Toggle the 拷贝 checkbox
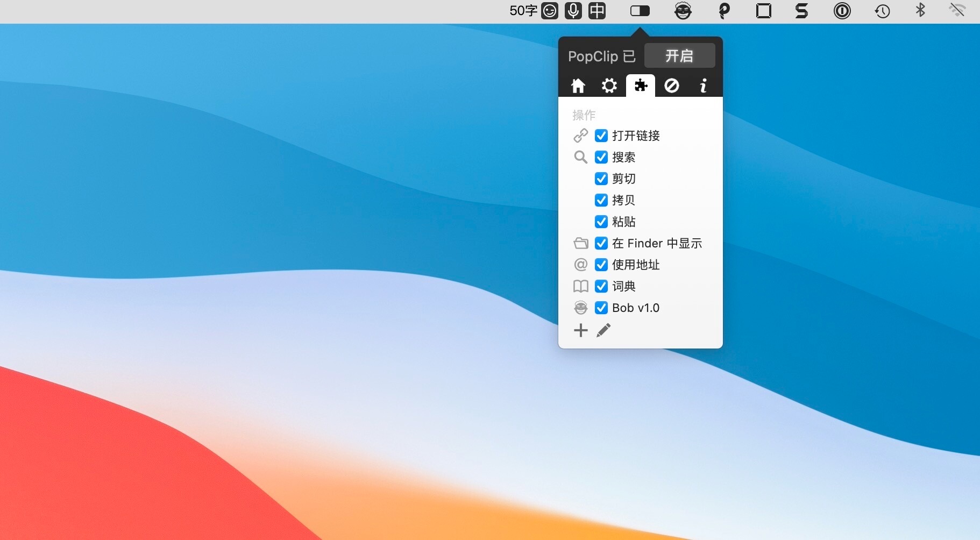This screenshot has width=980, height=540. coord(601,200)
